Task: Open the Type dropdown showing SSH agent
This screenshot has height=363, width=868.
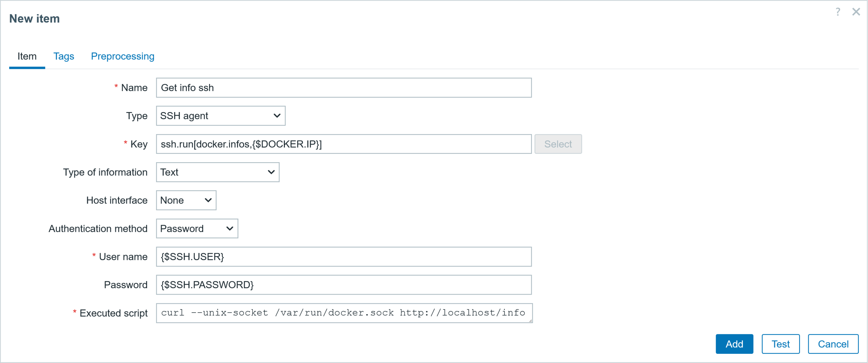Action: pos(220,116)
